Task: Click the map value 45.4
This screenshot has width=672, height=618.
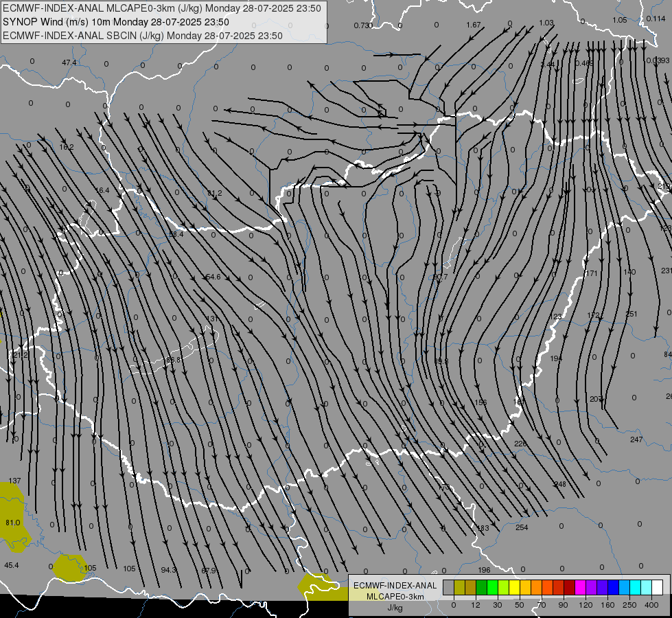Action: pos(12,565)
